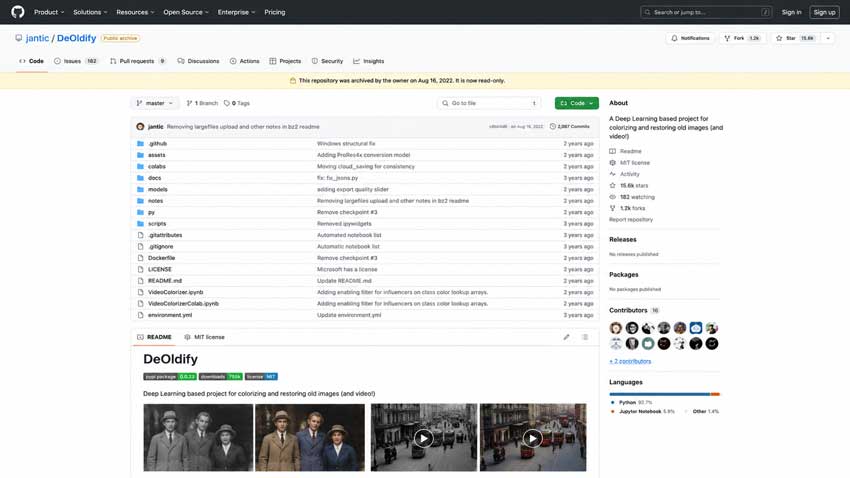The height and width of the screenshot is (478, 850).
Task: Open the models folder
Action: click(158, 189)
